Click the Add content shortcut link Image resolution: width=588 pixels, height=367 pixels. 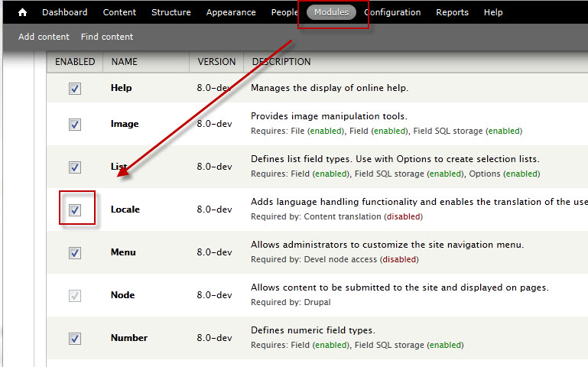pos(44,37)
